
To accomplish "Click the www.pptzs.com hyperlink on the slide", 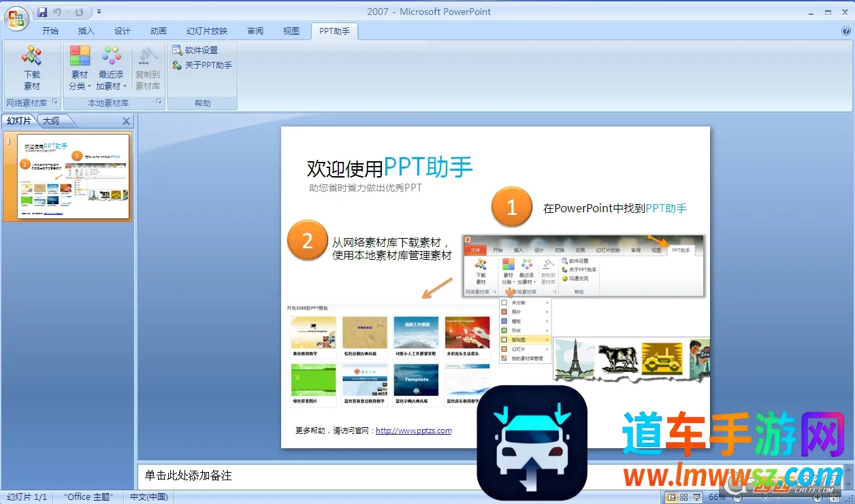I will coord(413,431).
